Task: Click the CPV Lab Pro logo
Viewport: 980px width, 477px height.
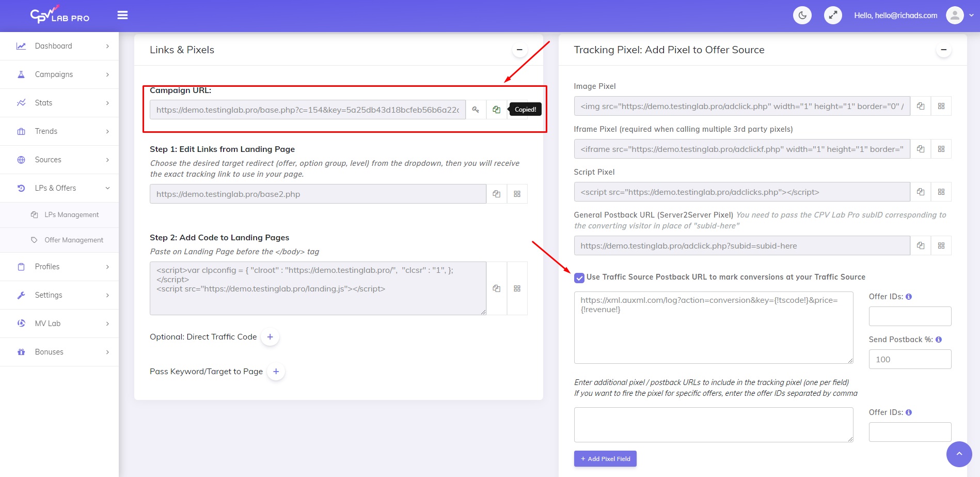Action: tap(60, 14)
